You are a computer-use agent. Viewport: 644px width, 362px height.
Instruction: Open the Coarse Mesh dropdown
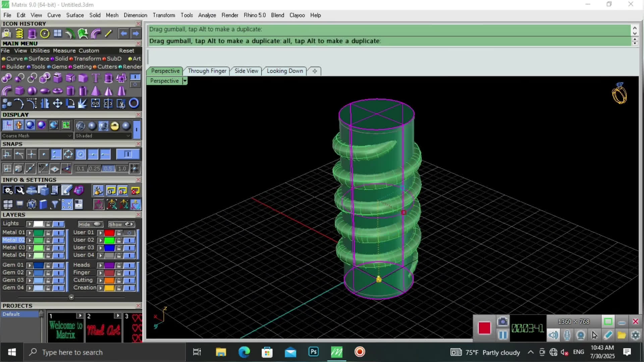37,136
